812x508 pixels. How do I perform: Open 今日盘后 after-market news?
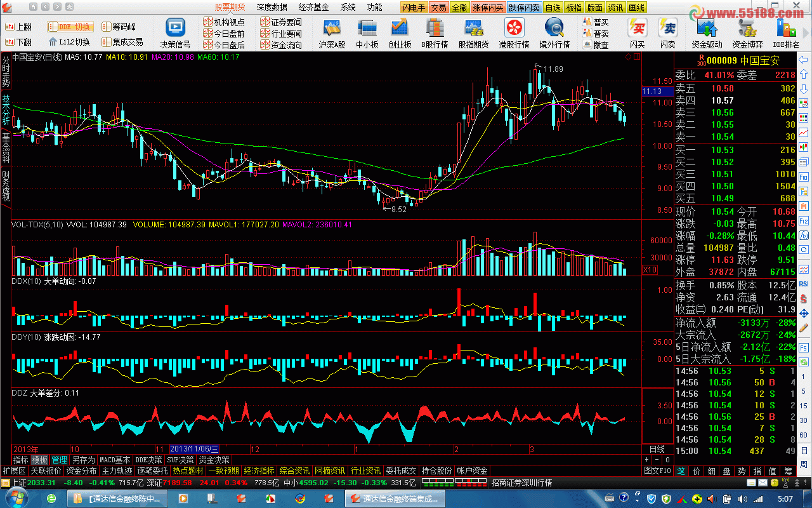click(x=224, y=45)
